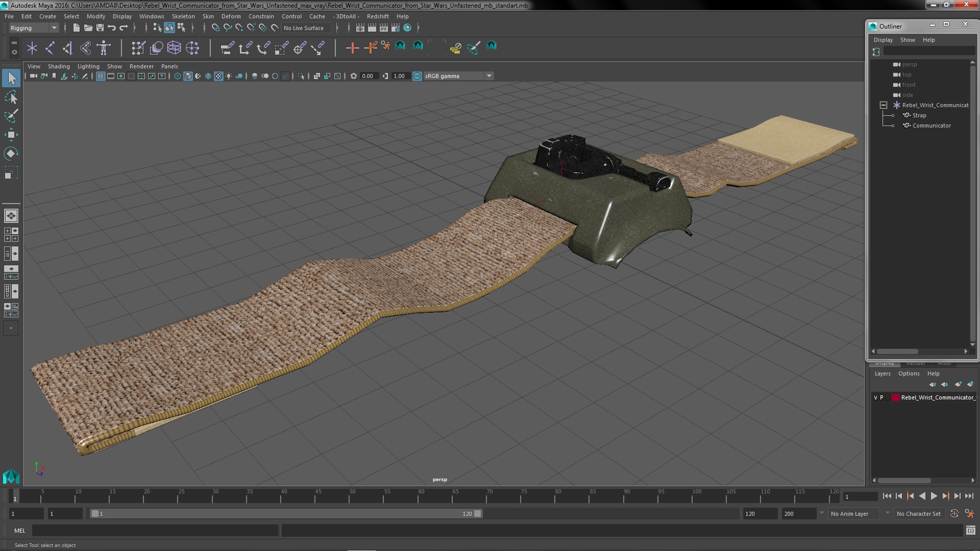Viewport: 980px width, 551px height.
Task: Toggle textured display checker icon in viewport toolbar
Action: click(x=218, y=76)
